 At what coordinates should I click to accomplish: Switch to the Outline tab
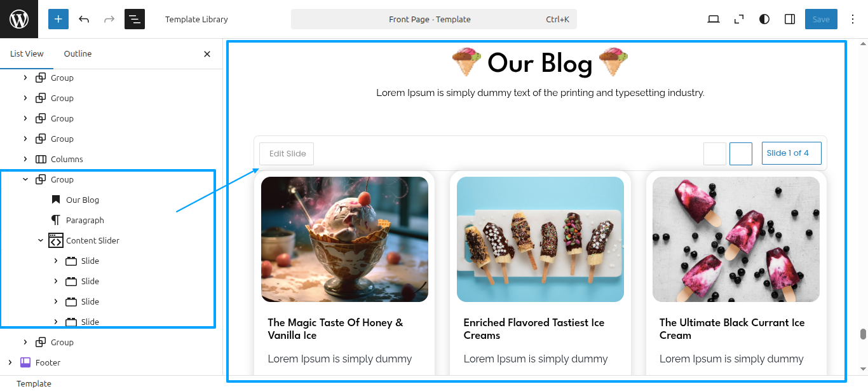tap(78, 54)
